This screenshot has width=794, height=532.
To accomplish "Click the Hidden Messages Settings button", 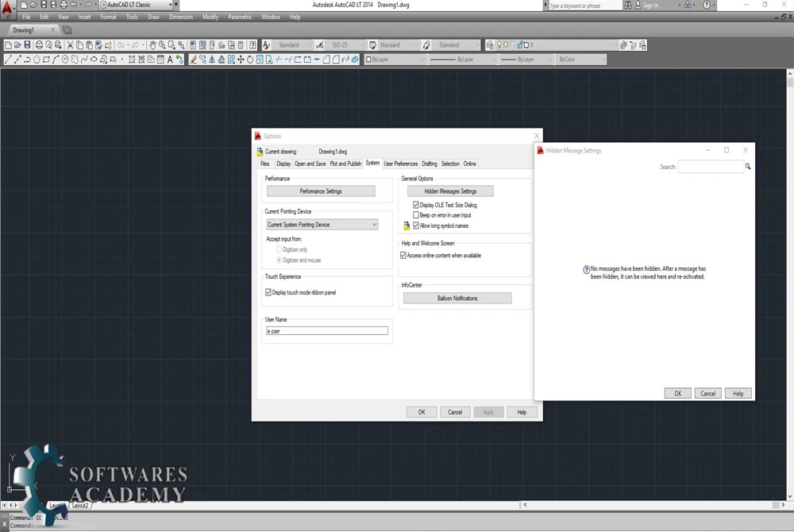I will click(450, 191).
